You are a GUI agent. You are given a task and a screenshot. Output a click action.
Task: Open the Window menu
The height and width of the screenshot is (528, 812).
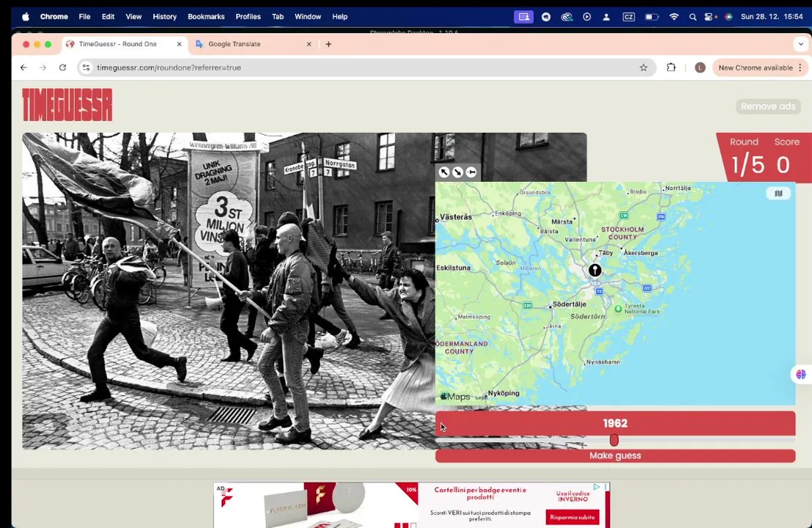pyautogui.click(x=308, y=17)
